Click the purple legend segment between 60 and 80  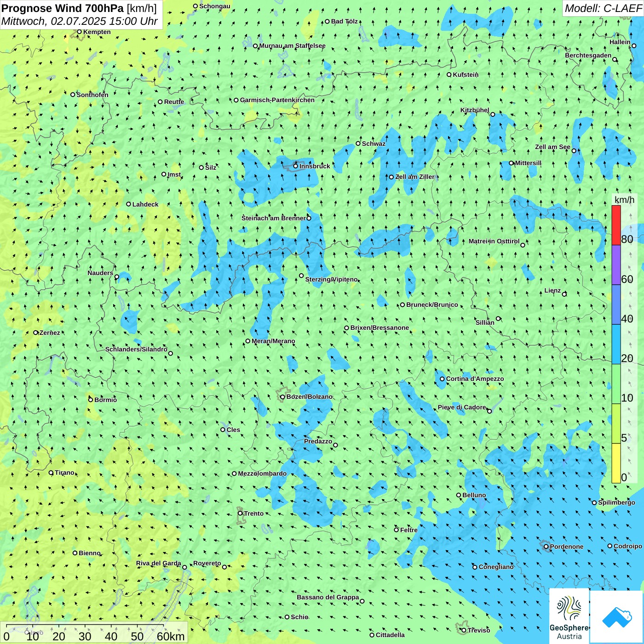click(x=616, y=265)
